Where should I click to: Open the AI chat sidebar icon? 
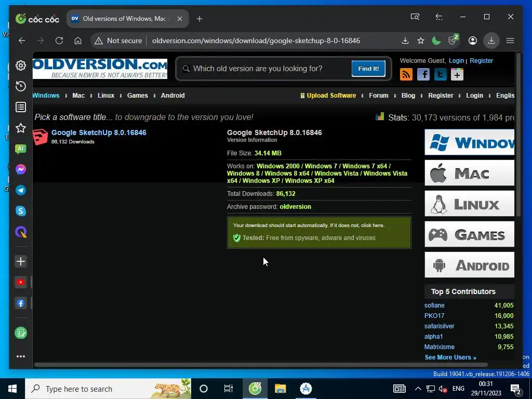(21, 149)
